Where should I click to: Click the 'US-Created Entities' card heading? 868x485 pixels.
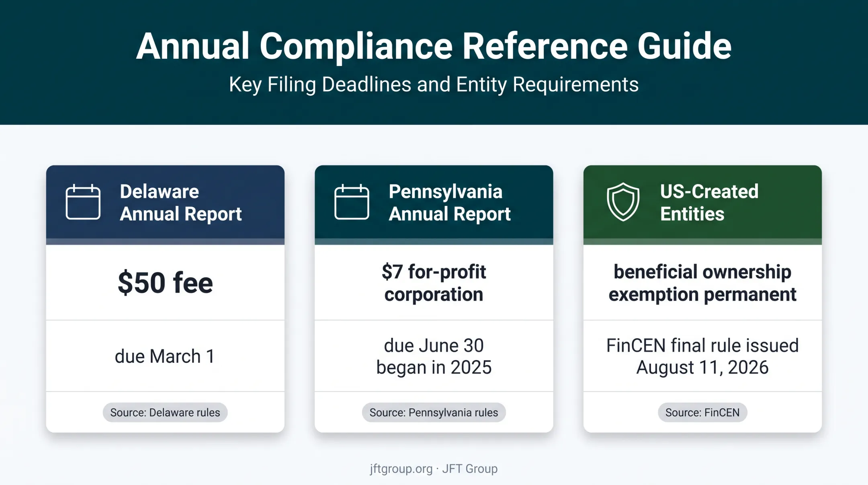pos(709,202)
